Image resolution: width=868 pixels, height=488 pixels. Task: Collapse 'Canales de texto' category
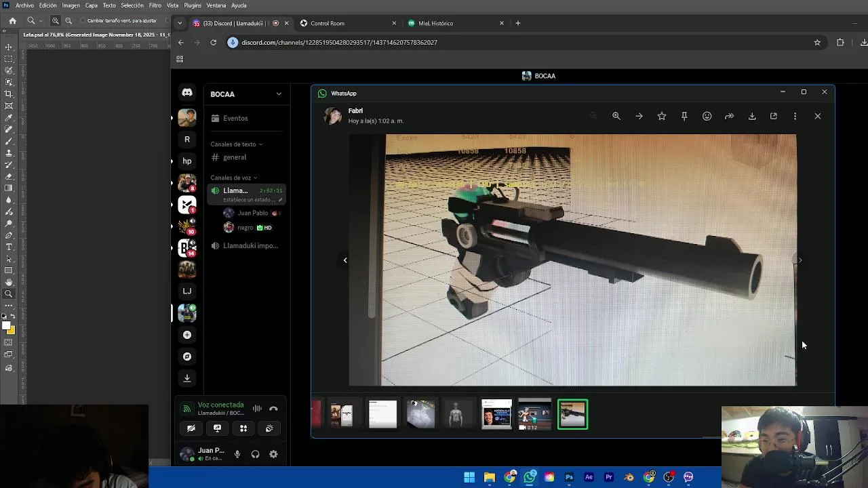tap(236, 144)
